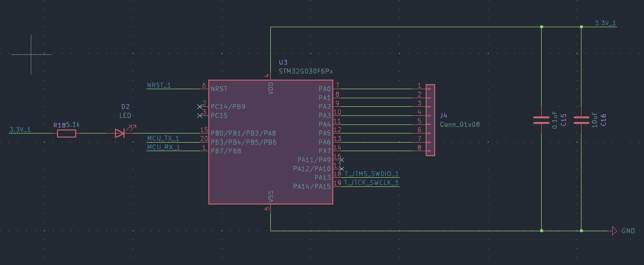Select the R18 reference text

[59, 124]
